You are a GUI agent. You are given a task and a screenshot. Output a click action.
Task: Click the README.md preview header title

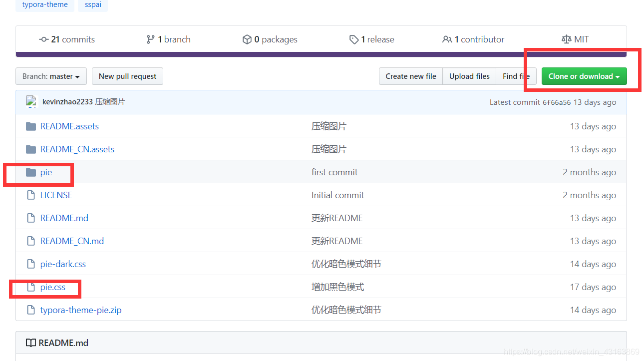click(x=63, y=343)
